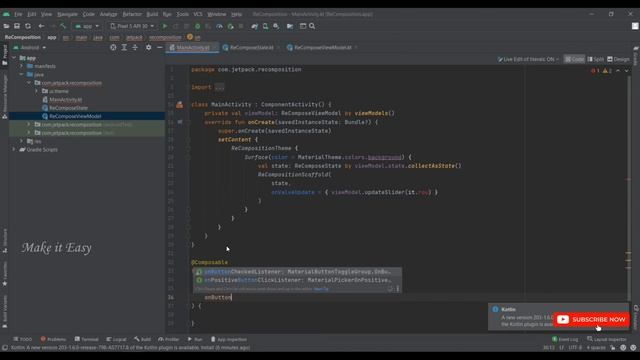
Task: Open Live Edit of literals dropdown
Action: click(x=528, y=59)
